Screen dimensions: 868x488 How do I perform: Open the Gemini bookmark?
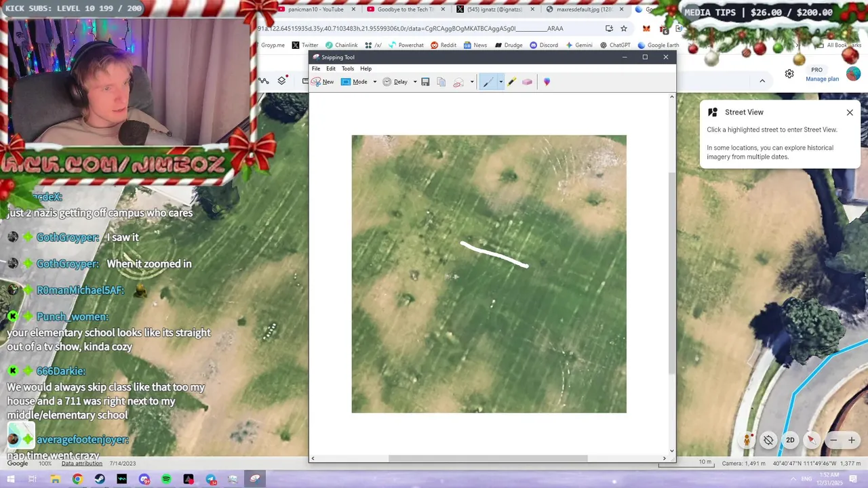578,45
